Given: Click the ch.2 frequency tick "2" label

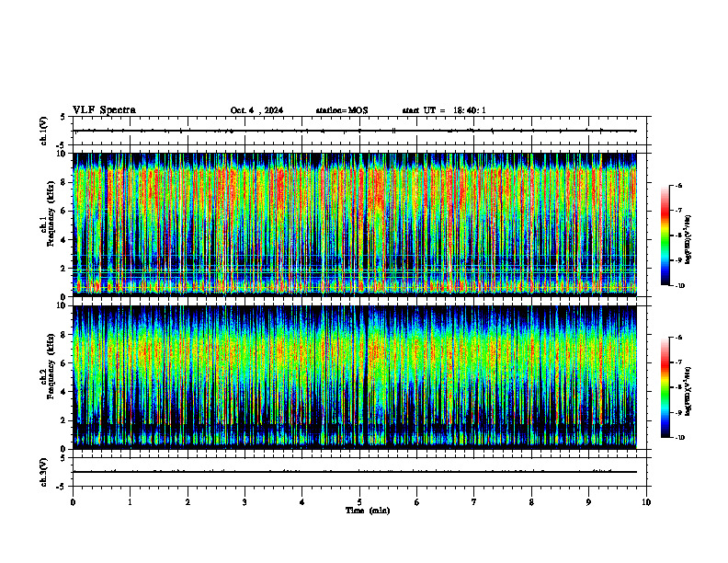Looking at the screenshot, I should pos(64,420).
